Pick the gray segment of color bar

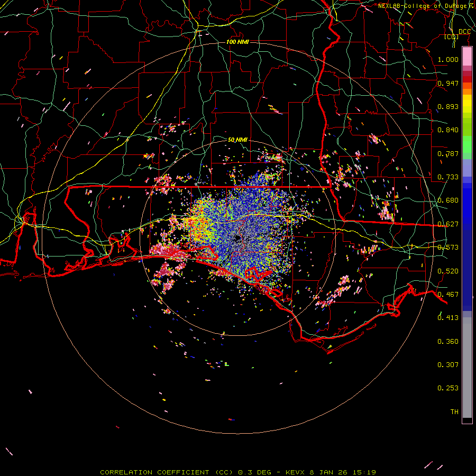coord(467,368)
